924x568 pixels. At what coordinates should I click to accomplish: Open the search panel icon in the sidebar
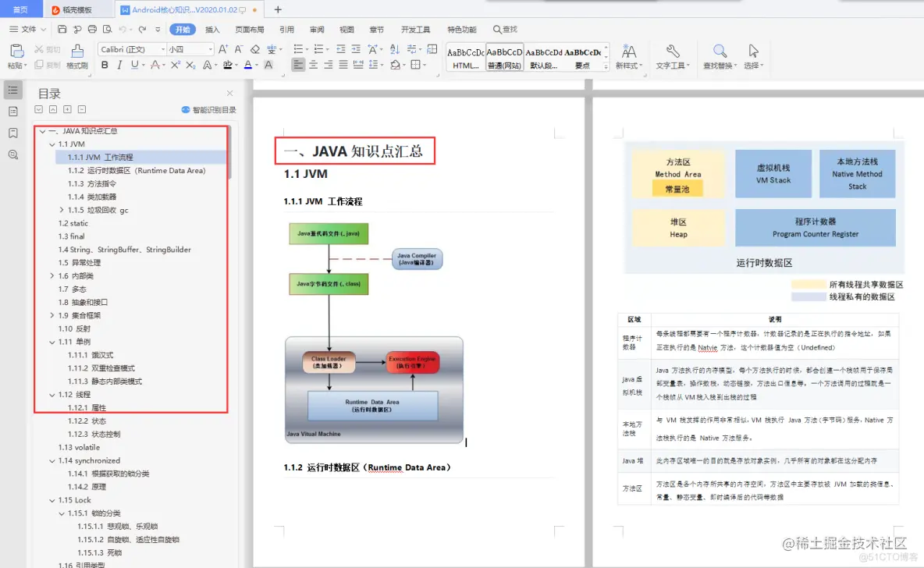pyautogui.click(x=14, y=153)
